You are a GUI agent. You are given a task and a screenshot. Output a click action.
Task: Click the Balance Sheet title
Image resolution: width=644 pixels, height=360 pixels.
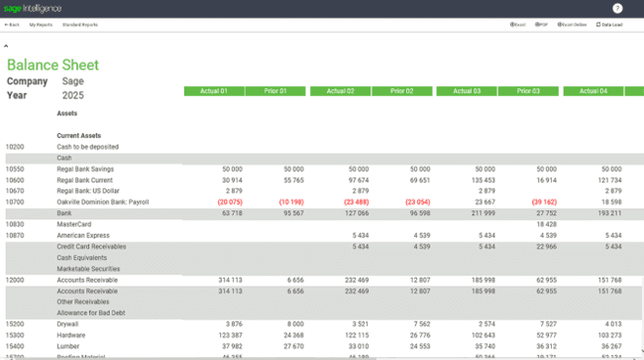[53, 64]
